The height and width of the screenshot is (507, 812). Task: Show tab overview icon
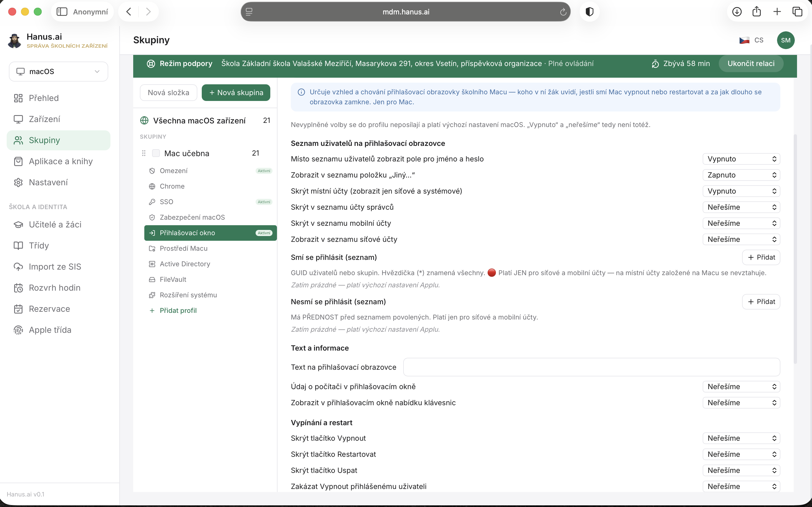click(797, 12)
